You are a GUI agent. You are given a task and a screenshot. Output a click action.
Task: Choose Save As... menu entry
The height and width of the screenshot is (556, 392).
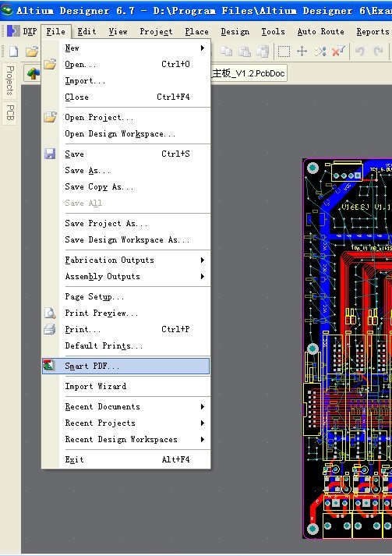(125, 170)
